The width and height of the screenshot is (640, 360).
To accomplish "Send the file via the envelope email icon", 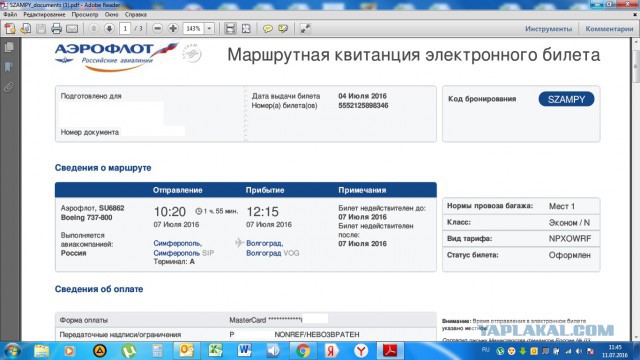I will [72, 29].
